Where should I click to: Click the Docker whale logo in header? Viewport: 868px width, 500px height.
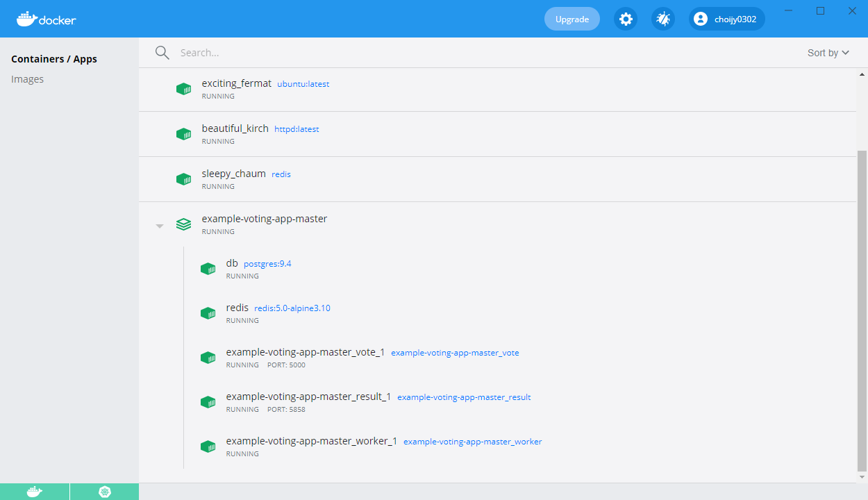pos(46,19)
